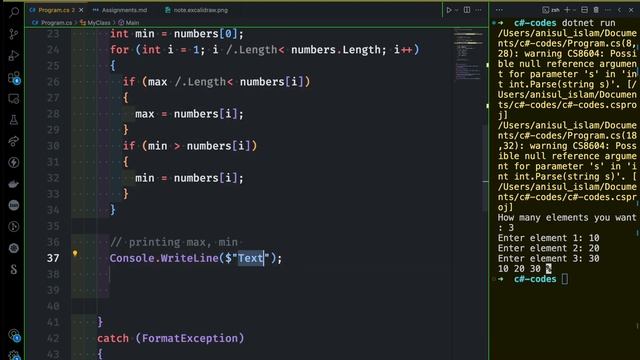
Task: Run the C# program with play button
Action: click(x=449, y=10)
